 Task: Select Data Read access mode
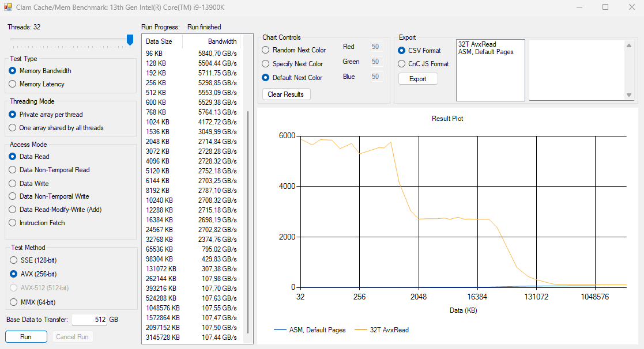pos(29,157)
